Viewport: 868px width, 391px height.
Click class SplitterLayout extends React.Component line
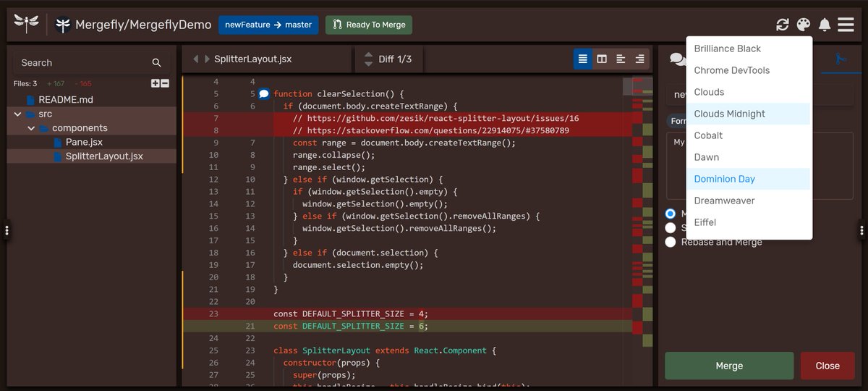pyautogui.click(x=385, y=350)
